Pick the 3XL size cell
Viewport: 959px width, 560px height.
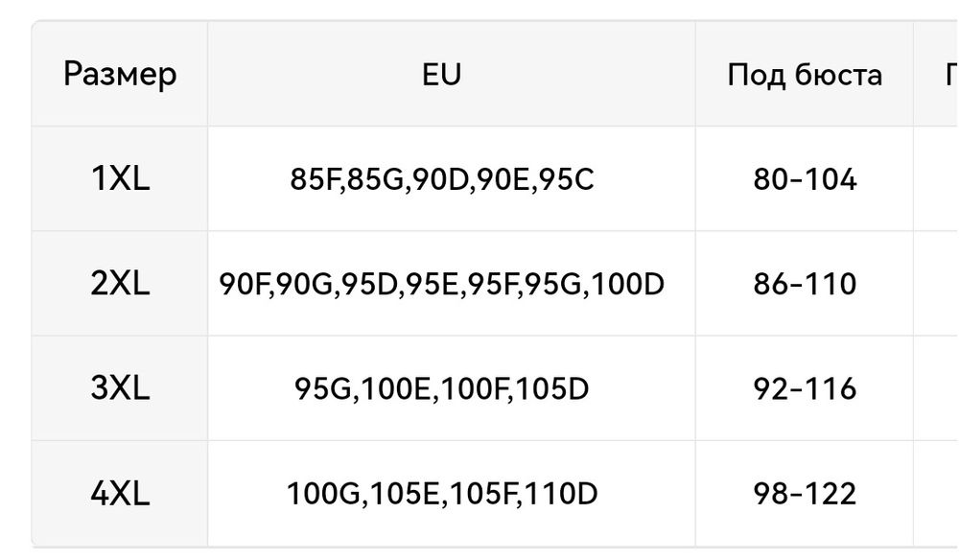coord(120,389)
